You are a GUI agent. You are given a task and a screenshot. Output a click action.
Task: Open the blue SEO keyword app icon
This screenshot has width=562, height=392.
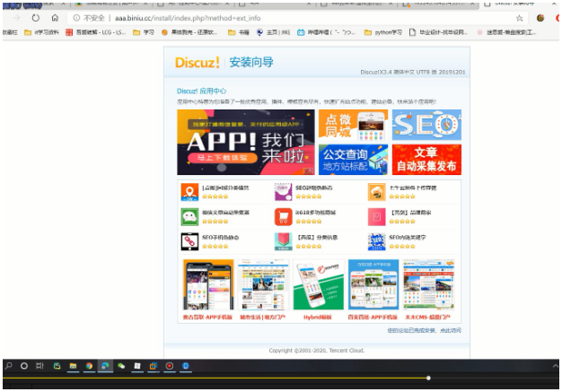tap(377, 241)
